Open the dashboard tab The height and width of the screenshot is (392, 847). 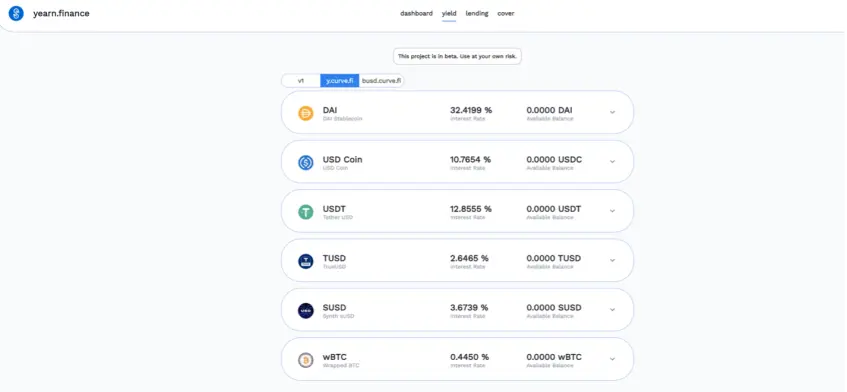click(x=416, y=13)
